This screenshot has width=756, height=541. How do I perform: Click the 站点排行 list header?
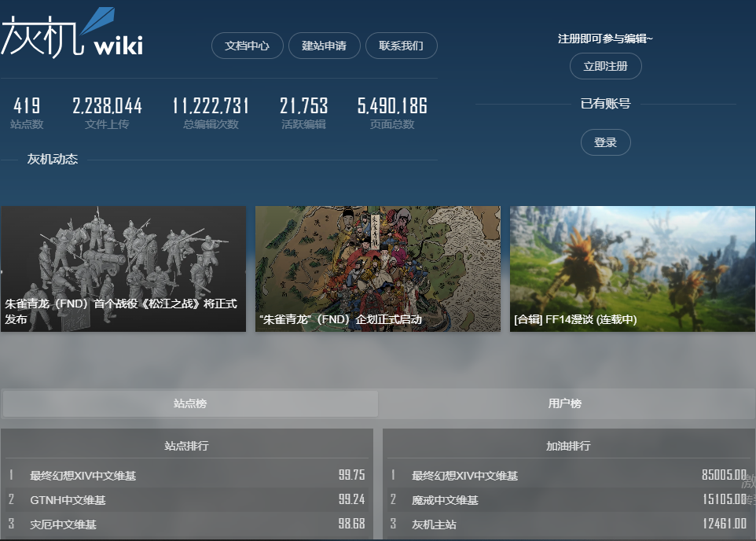pyautogui.click(x=186, y=446)
